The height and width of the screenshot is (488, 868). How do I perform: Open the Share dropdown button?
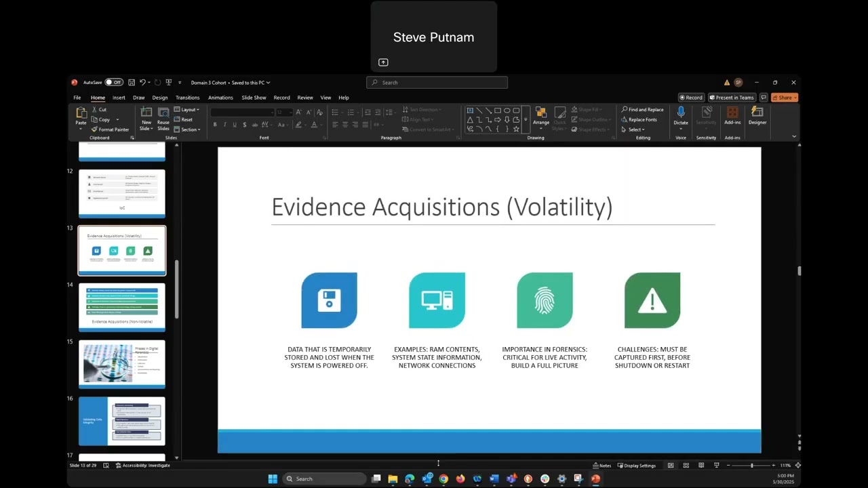pyautogui.click(x=784, y=98)
